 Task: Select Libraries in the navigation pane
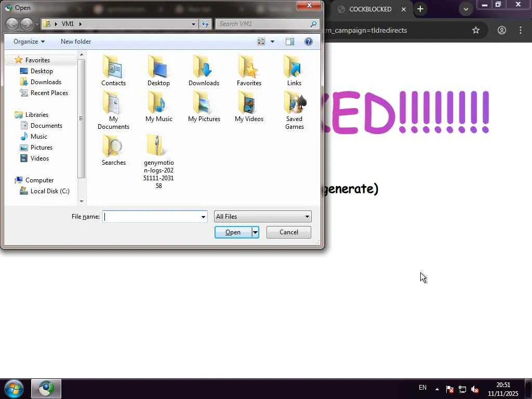click(37, 115)
